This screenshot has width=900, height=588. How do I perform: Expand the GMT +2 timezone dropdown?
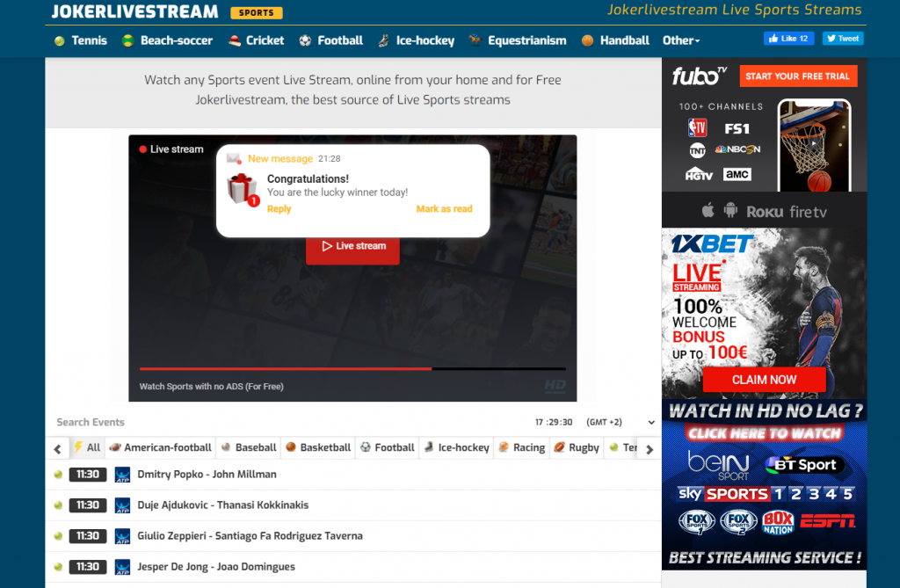[x=651, y=423]
